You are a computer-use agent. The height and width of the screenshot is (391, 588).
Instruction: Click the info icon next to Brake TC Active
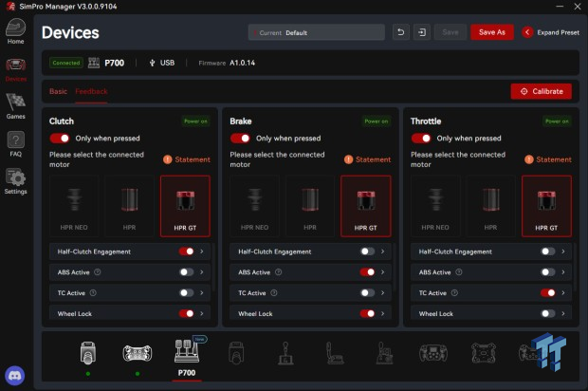pyautogui.click(x=274, y=292)
